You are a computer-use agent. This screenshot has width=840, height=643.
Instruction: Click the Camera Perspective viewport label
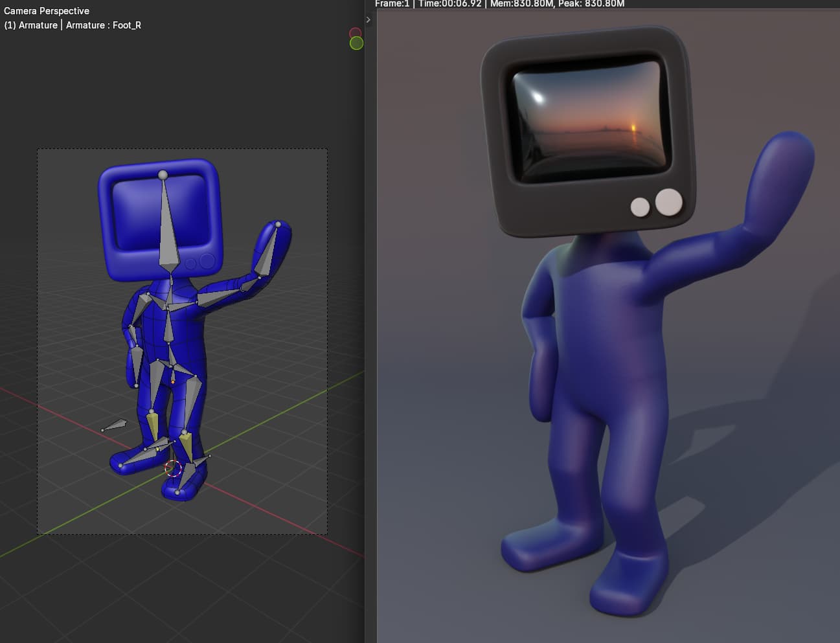click(x=47, y=11)
